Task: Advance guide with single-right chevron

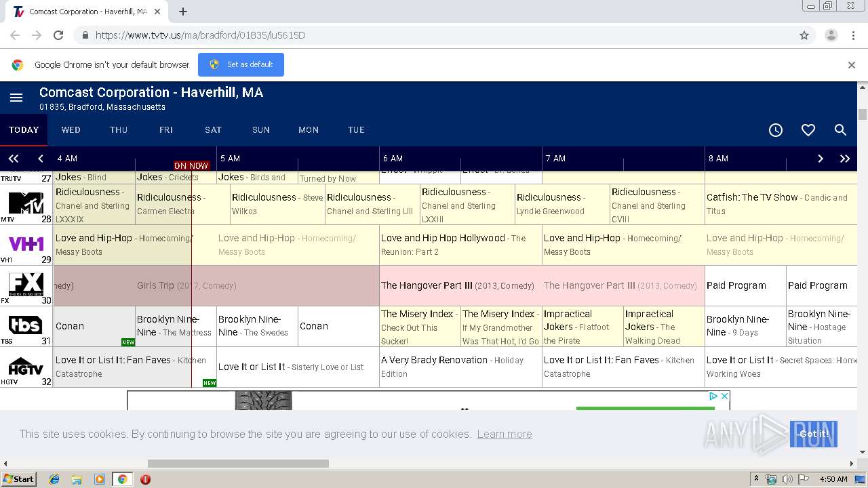Action: 821,159
